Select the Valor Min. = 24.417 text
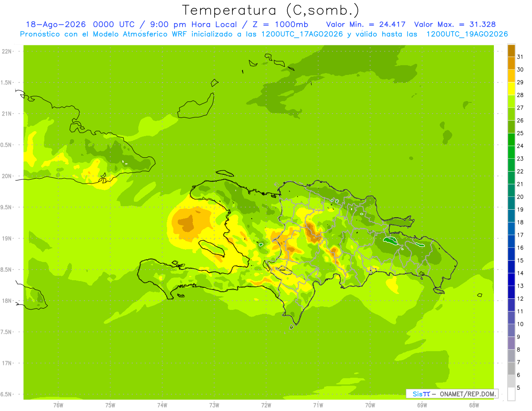 [x=366, y=24]
